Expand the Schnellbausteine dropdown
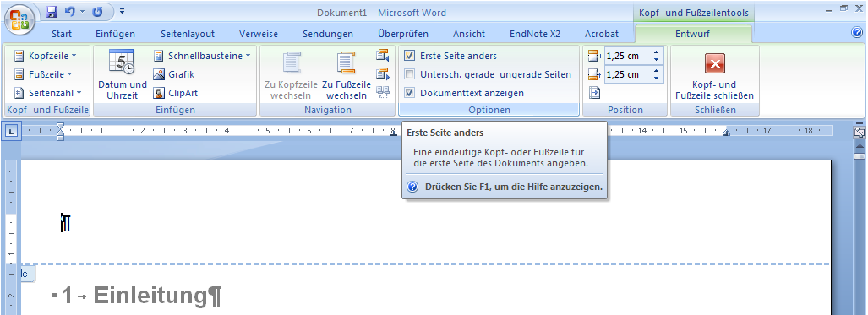The width and height of the screenshot is (868, 315). (202, 56)
